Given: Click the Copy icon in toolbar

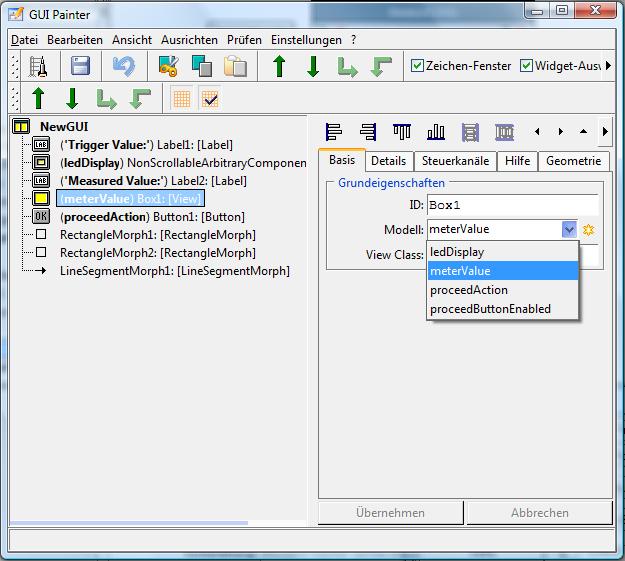Looking at the screenshot, I should pos(201,67).
